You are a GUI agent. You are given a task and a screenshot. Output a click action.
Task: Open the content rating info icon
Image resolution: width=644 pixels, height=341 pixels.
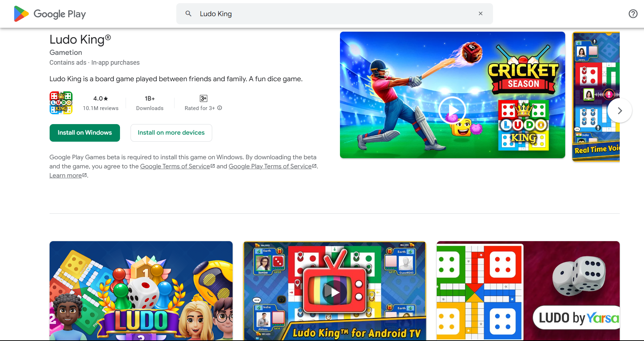220,108
